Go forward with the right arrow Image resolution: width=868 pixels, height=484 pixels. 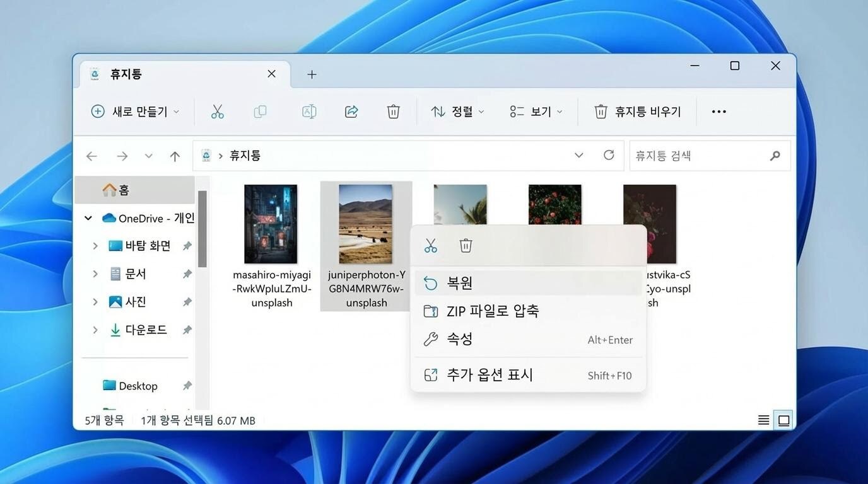[122, 156]
